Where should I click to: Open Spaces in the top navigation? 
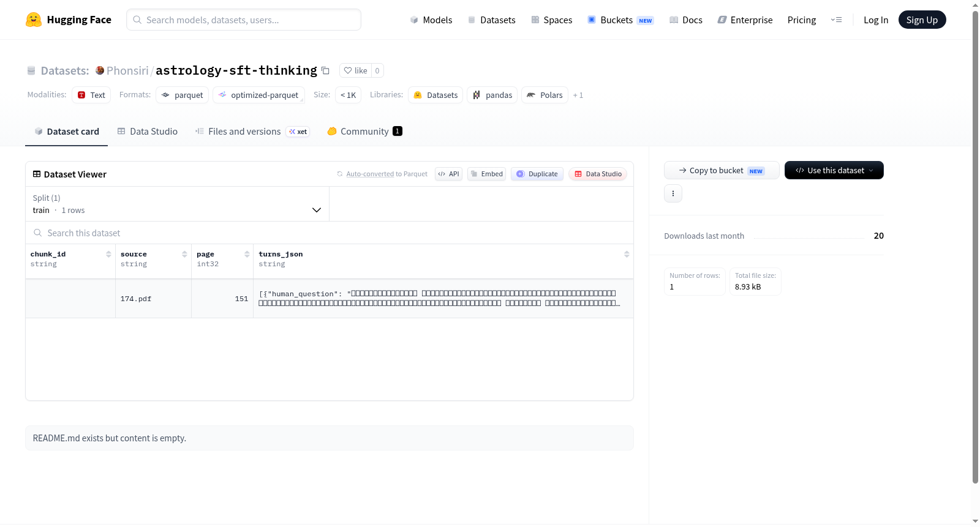point(552,20)
